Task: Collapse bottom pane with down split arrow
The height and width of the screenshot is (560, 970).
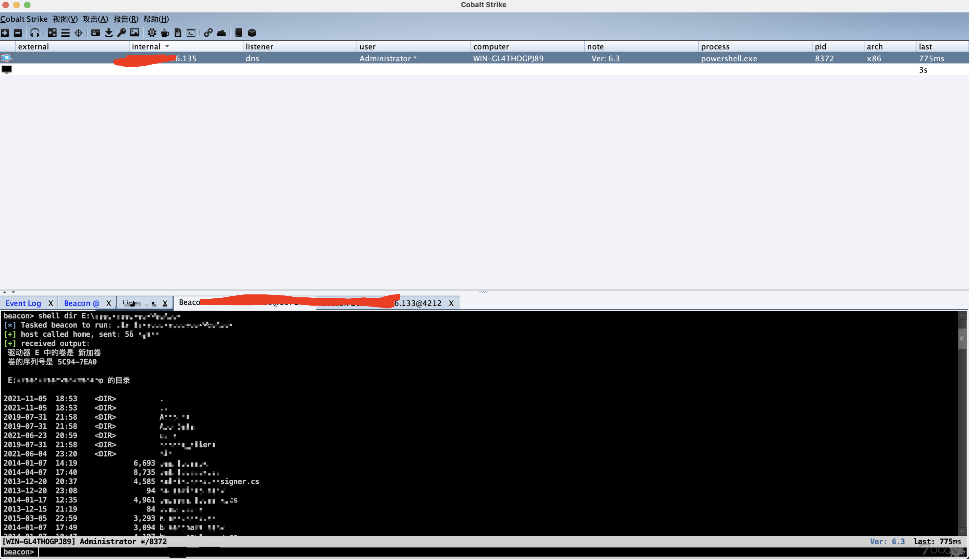Action: (13, 292)
